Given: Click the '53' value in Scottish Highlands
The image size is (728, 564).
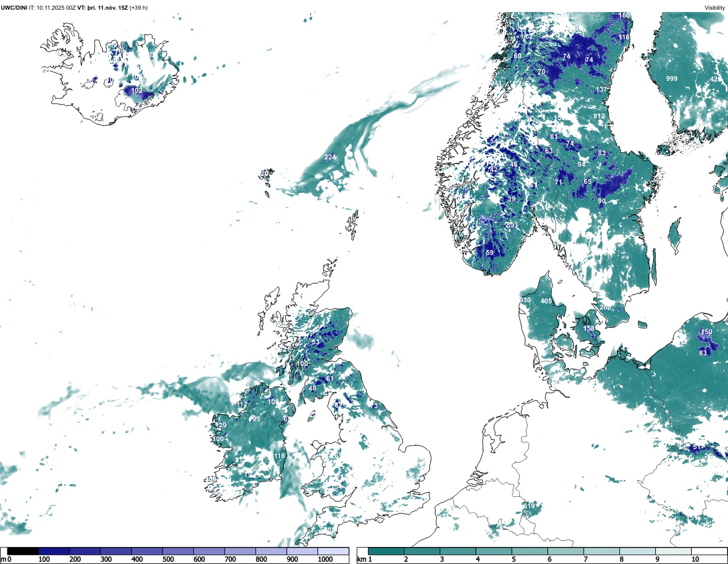Looking at the screenshot, I should click(x=316, y=342).
